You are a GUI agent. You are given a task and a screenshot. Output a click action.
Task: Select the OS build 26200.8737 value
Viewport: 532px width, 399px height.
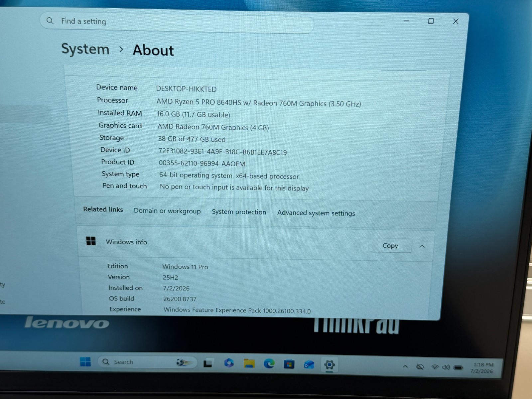180,299
